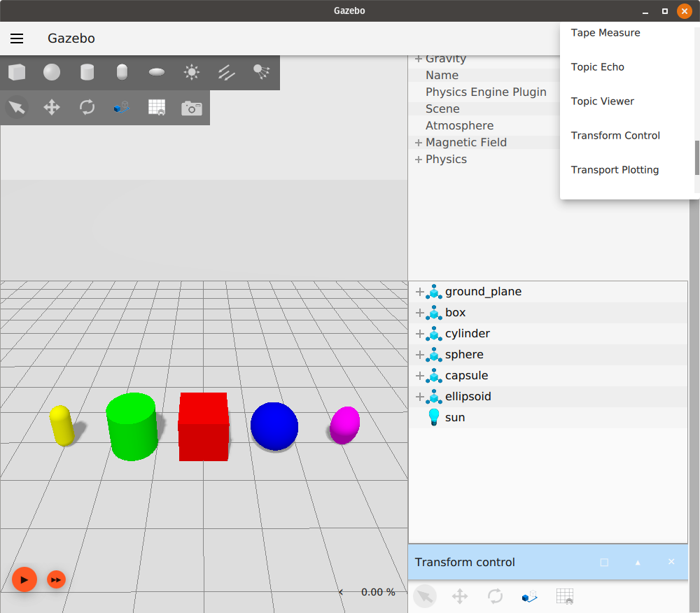The image size is (700, 613).
Task: Add a spot light from the toolbar
Action: point(261,72)
